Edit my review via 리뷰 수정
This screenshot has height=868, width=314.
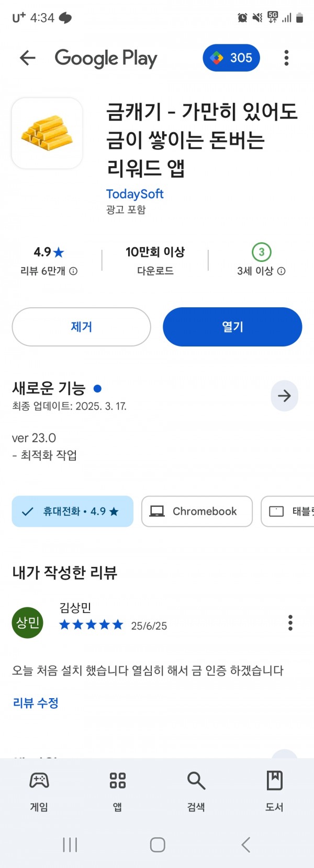[x=36, y=703]
